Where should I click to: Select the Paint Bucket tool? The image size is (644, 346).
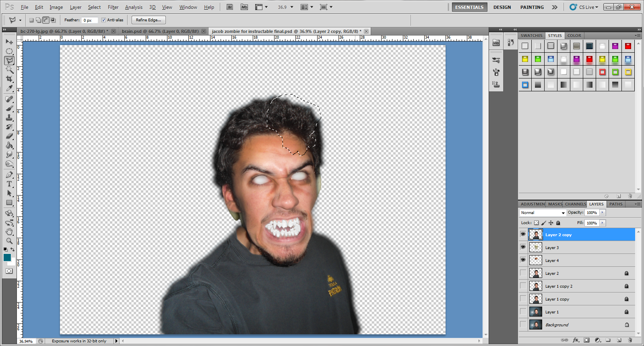9,145
